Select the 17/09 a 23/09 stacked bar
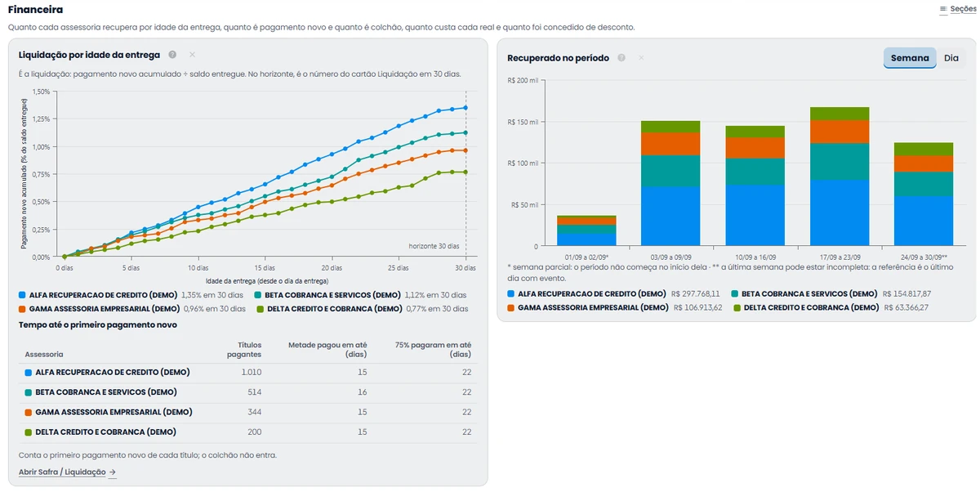 (x=840, y=177)
